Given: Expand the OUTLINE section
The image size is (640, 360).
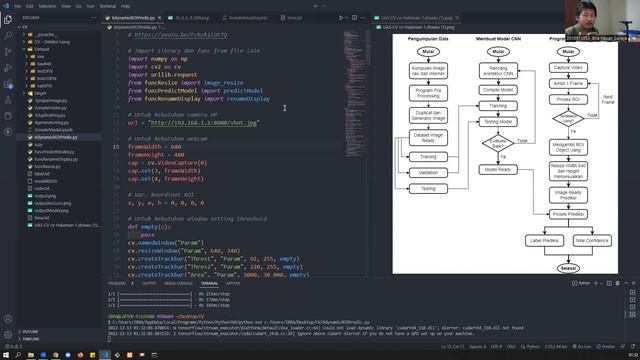Looking at the screenshot, I should point(30,331).
